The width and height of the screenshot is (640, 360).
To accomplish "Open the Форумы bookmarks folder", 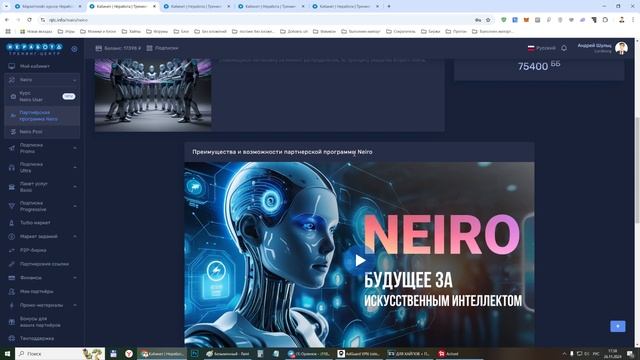I will tap(157, 31).
